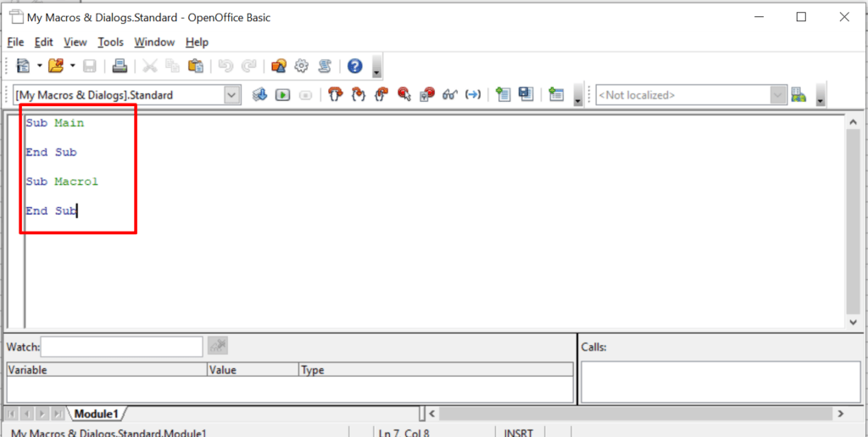Image resolution: width=868 pixels, height=437 pixels.
Task: Click the Variable column header
Action: click(x=106, y=370)
